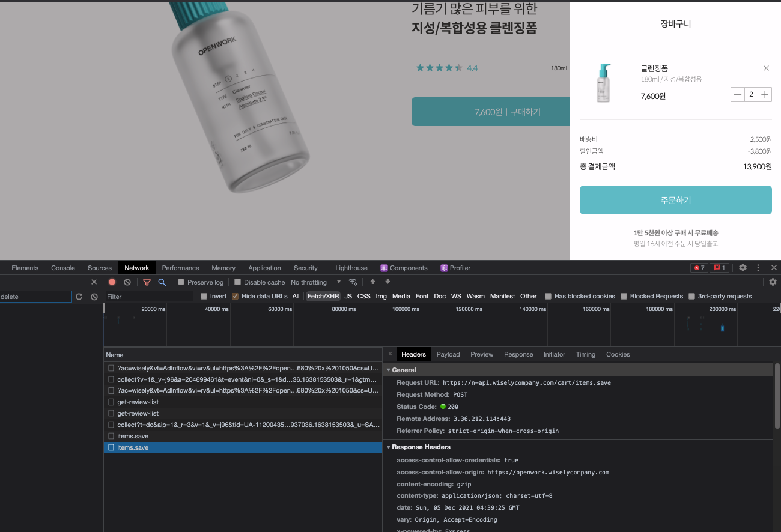
Task: Click the Name column header
Action: click(243, 355)
